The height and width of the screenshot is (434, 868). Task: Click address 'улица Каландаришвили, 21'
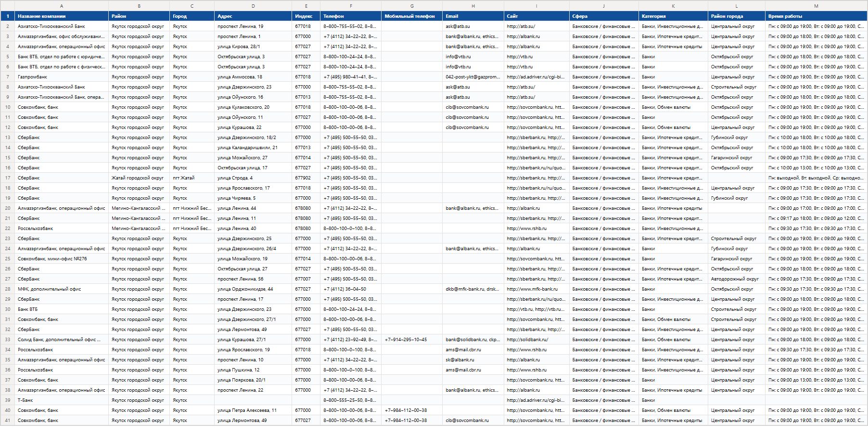(253, 148)
